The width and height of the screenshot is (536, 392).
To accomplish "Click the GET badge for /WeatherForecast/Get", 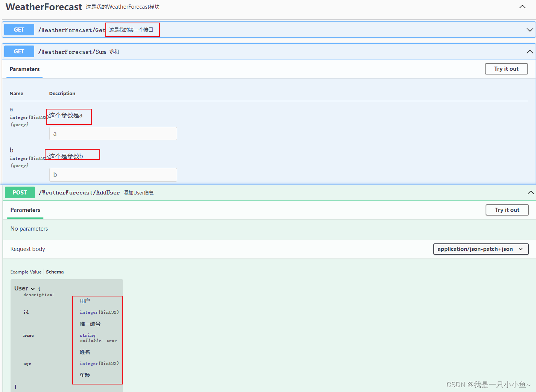I will point(19,30).
